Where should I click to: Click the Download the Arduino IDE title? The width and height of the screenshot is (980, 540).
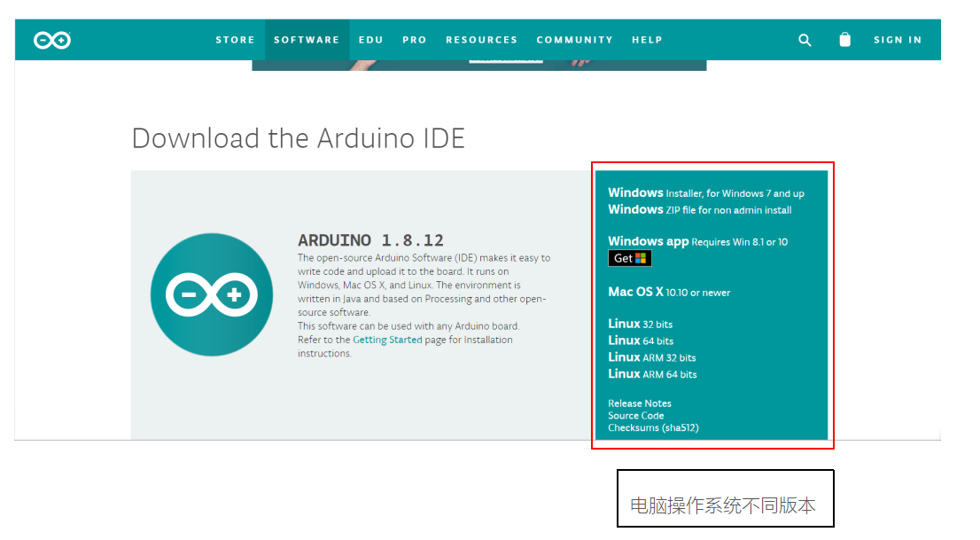pyautogui.click(x=298, y=138)
